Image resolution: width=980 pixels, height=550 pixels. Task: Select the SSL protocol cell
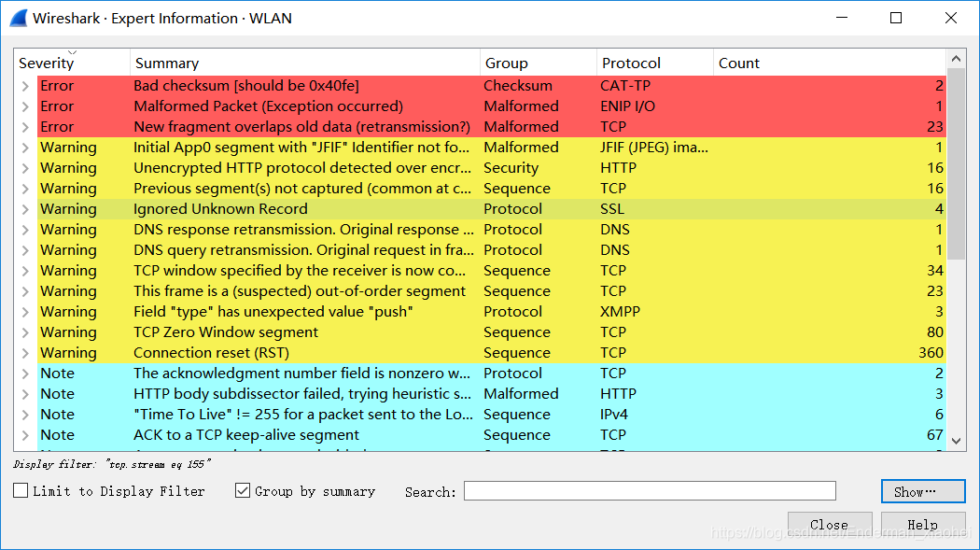612,209
